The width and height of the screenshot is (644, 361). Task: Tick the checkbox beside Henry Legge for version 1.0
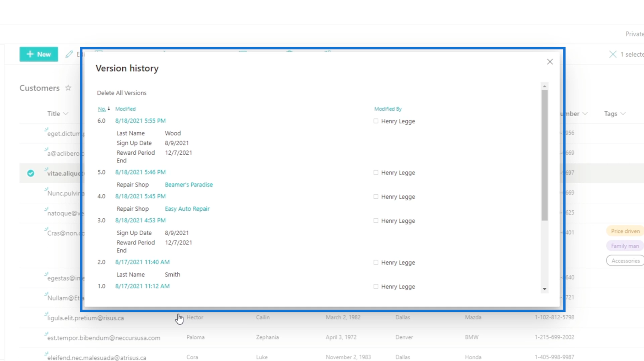click(376, 286)
